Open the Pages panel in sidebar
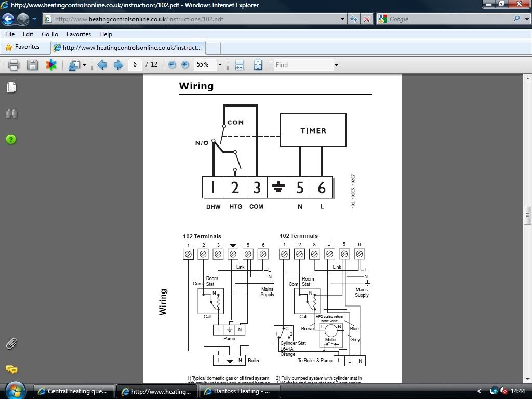This screenshot has width=532, height=399. pos(11,87)
